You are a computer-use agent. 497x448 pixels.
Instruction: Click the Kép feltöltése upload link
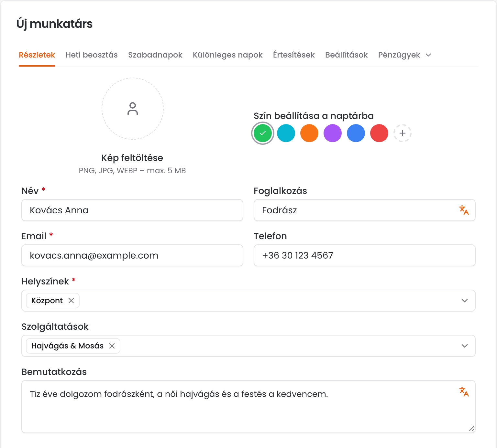[x=132, y=158]
